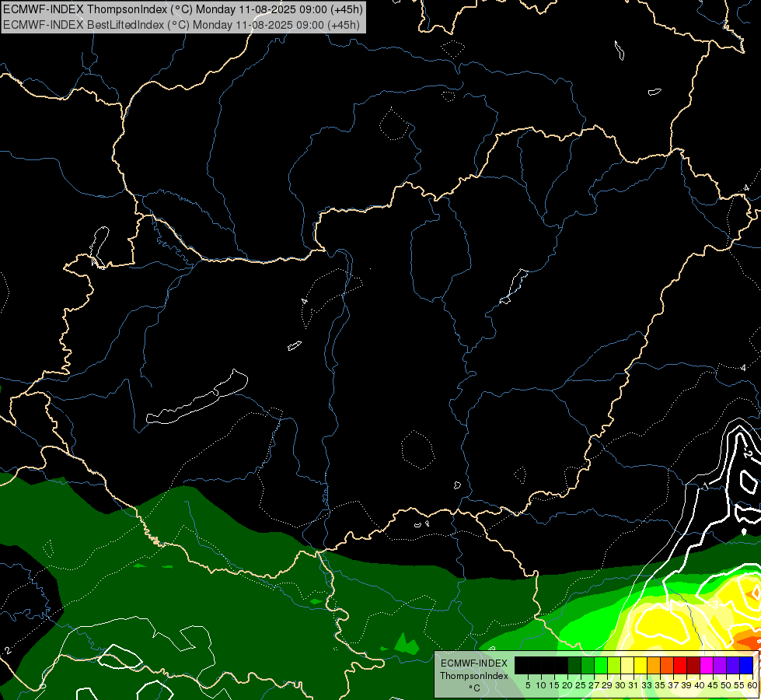
Task: Select the bright green legend swatch (27–29)
Action: (601, 665)
